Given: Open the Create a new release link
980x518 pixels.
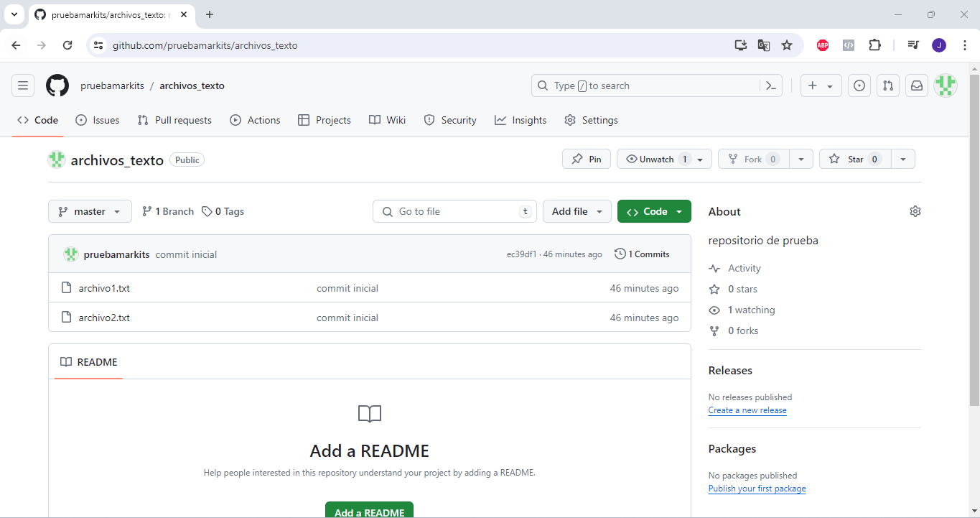Looking at the screenshot, I should [x=747, y=410].
